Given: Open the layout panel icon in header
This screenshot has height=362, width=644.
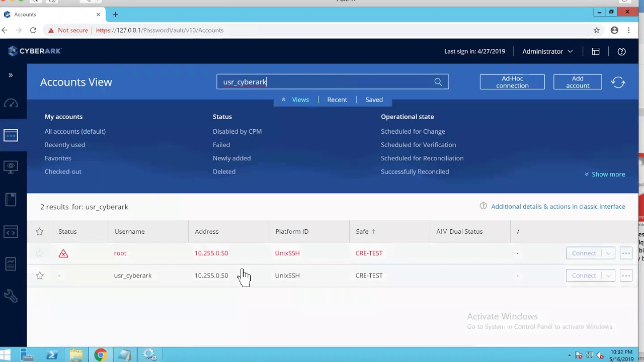Looking at the screenshot, I should tap(596, 51).
